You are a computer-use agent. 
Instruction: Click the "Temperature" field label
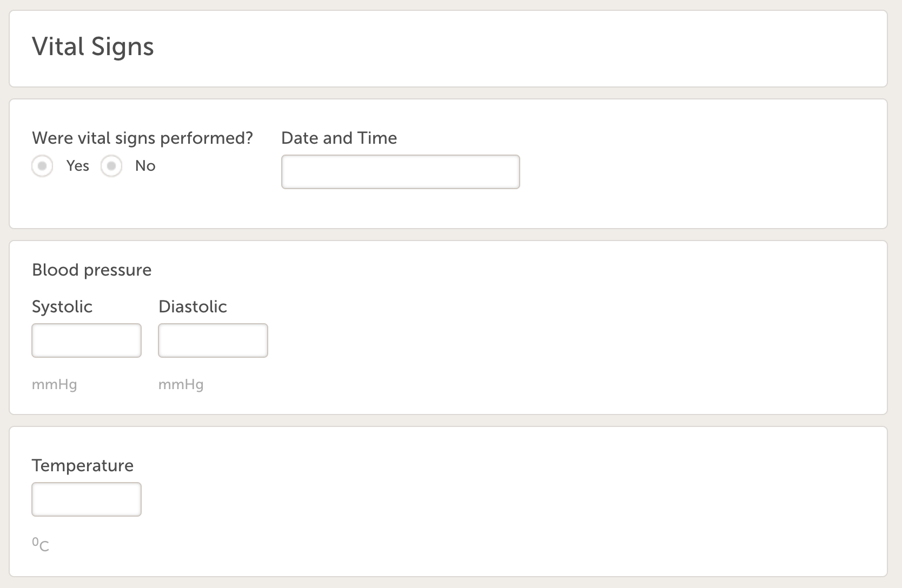tap(83, 465)
